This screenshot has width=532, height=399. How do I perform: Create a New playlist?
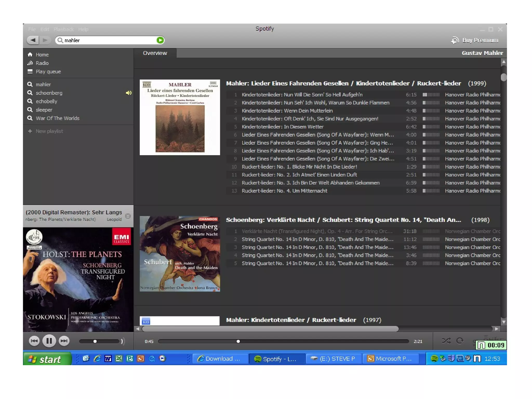[x=49, y=131]
